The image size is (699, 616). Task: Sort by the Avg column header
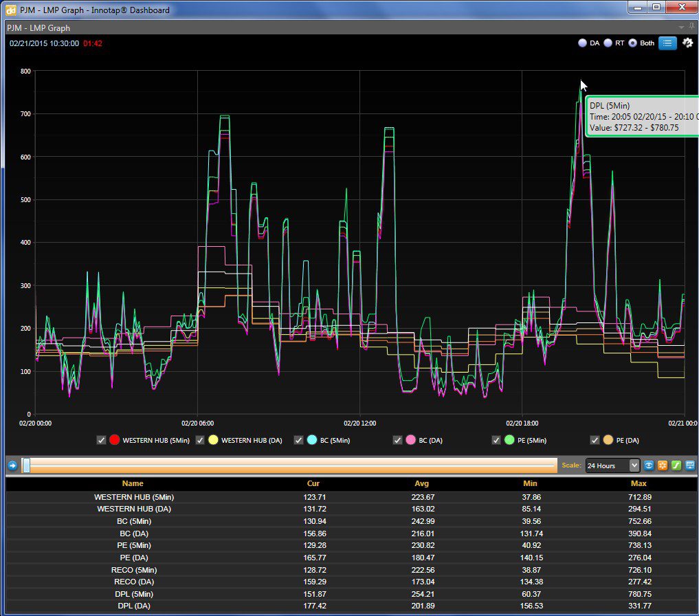(422, 483)
